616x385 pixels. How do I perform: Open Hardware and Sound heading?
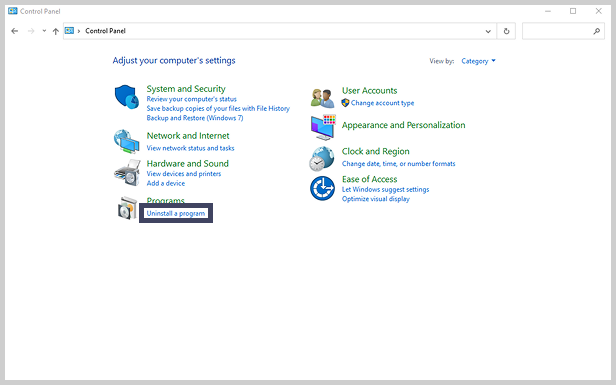pos(187,163)
